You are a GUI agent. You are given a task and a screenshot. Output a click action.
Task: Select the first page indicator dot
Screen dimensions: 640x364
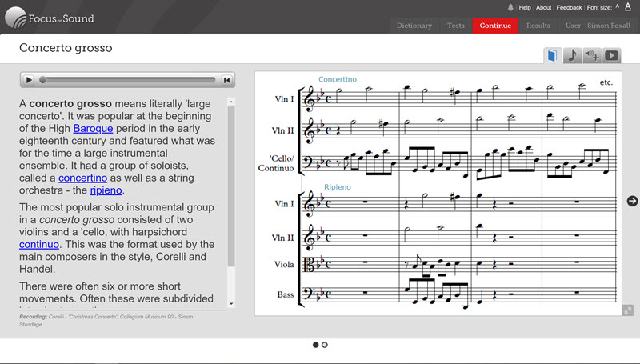tap(315, 345)
